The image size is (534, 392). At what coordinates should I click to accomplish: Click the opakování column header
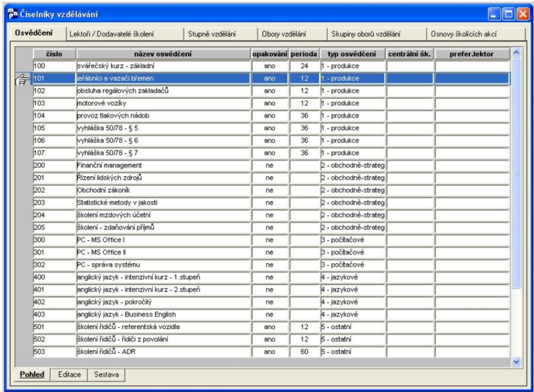[x=270, y=54]
